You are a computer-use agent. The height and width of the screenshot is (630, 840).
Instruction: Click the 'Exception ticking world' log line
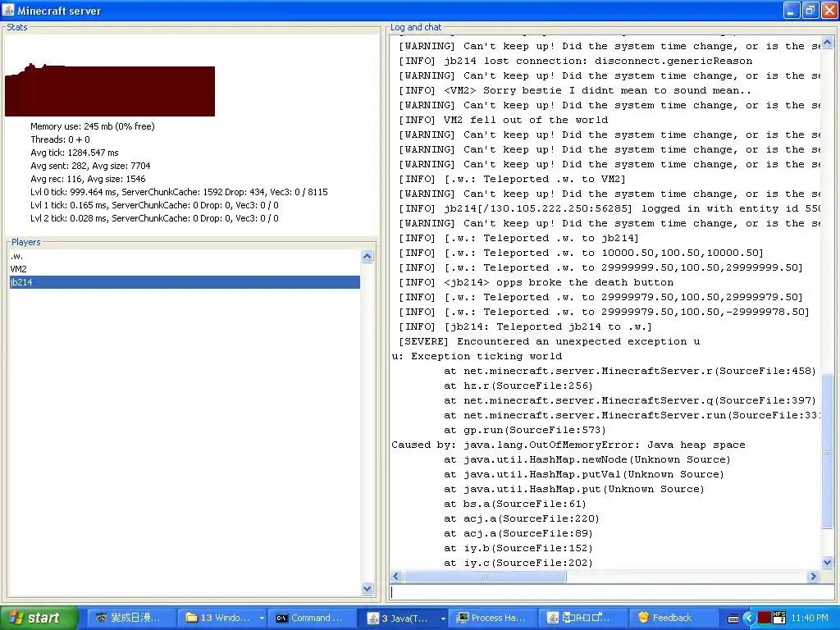point(477,356)
